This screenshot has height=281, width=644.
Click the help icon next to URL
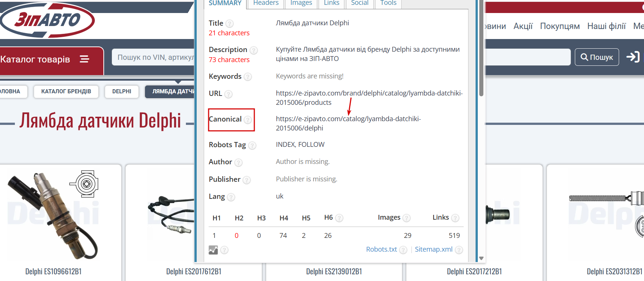(228, 94)
